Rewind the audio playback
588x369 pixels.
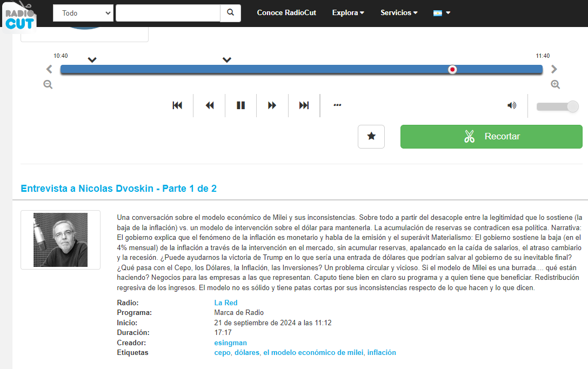point(210,105)
